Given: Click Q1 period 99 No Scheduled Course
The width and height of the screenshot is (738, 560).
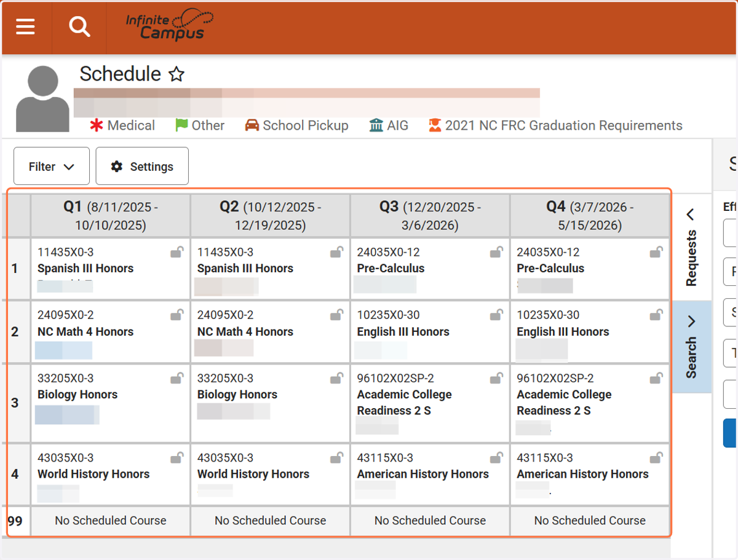Looking at the screenshot, I should [111, 521].
